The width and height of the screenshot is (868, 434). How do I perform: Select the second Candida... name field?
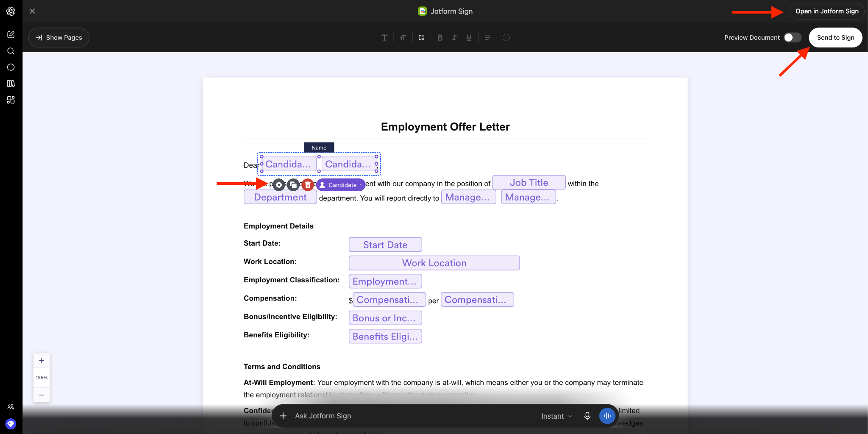348,164
